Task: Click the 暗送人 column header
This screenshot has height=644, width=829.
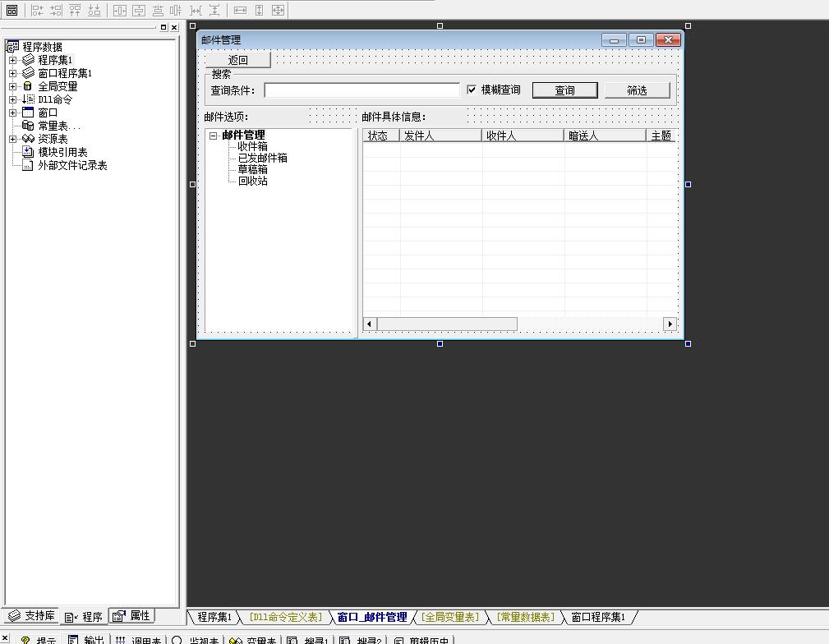Action: tap(605, 136)
